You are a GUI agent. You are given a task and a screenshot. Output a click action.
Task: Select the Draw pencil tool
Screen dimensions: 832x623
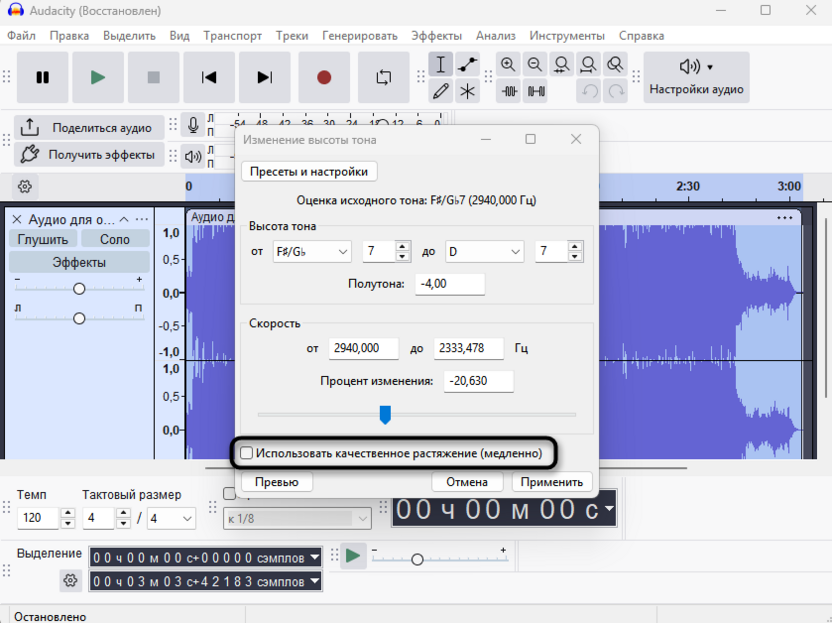[x=440, y=91]
